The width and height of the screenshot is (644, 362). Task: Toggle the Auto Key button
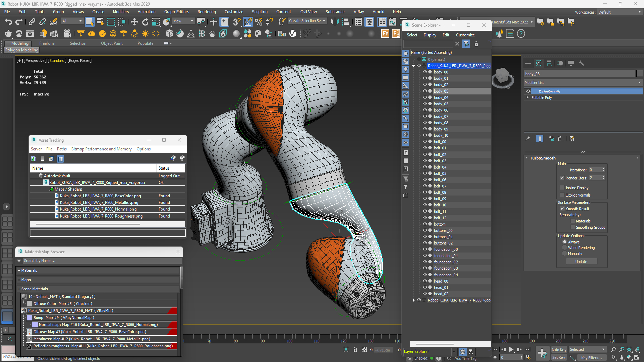pyautogui.click(x=559, y=350)
